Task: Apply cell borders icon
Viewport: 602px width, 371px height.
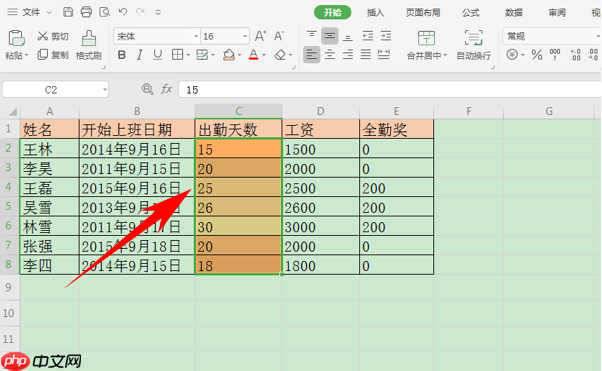Action: [177, 55]
